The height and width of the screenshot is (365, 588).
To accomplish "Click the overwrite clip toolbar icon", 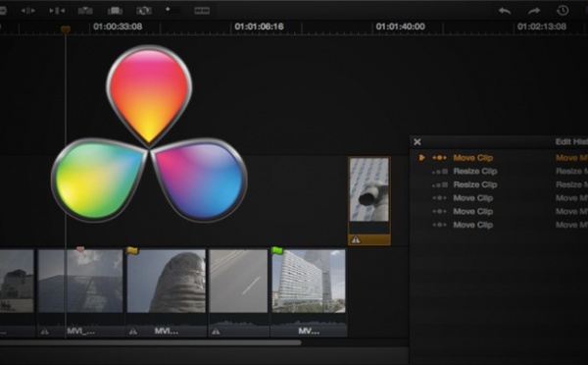I will (x=115, y=11).
